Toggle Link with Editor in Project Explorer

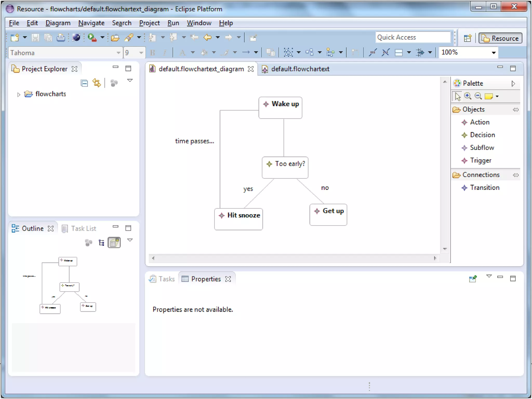click(x=97, y=83)
